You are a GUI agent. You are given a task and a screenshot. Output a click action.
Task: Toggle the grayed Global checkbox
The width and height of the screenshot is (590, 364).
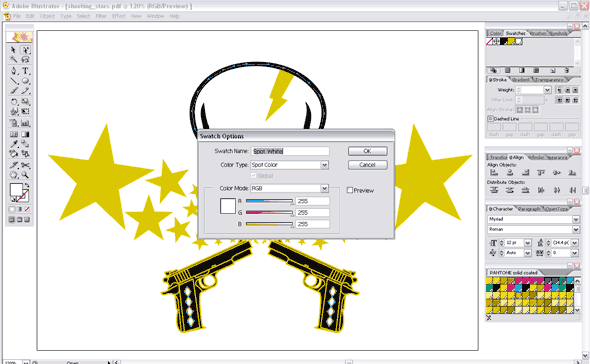[254, 175]
